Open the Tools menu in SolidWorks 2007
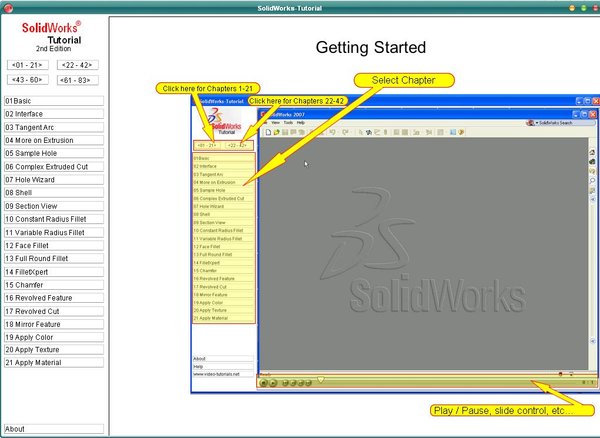 pos(287,122)
